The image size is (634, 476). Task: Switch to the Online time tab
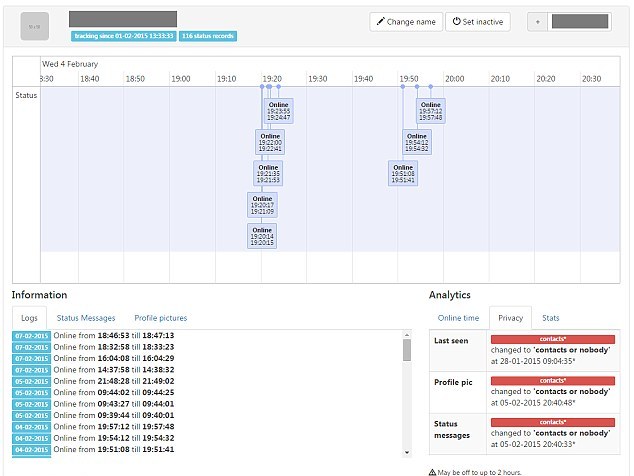tap(458, 318)
